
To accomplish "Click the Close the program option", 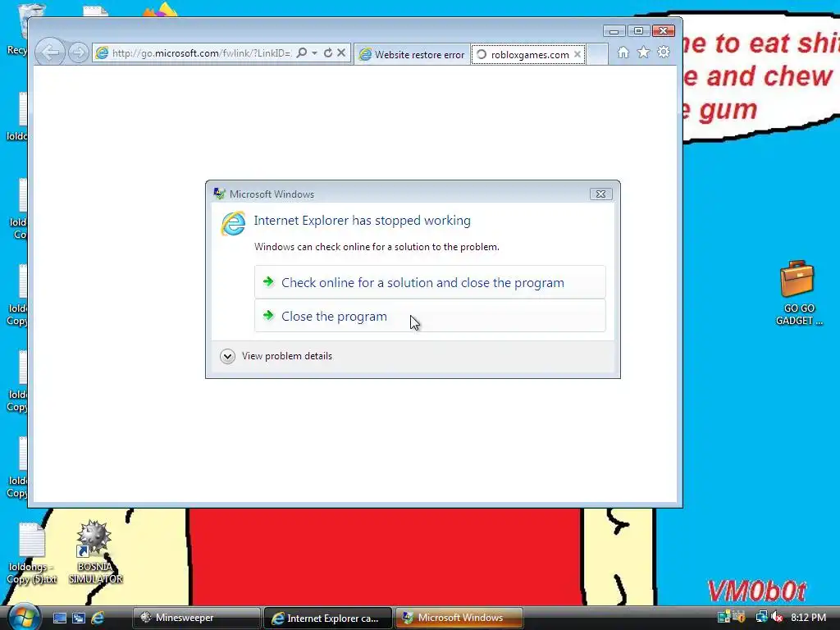I will (430, 316).
